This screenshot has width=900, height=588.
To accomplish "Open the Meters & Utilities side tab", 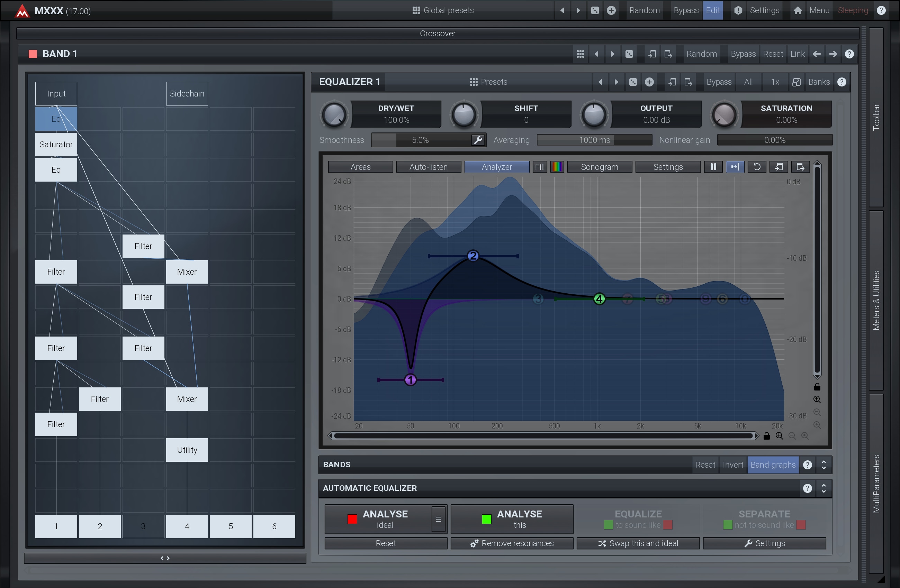I will [x=876, y=301].
